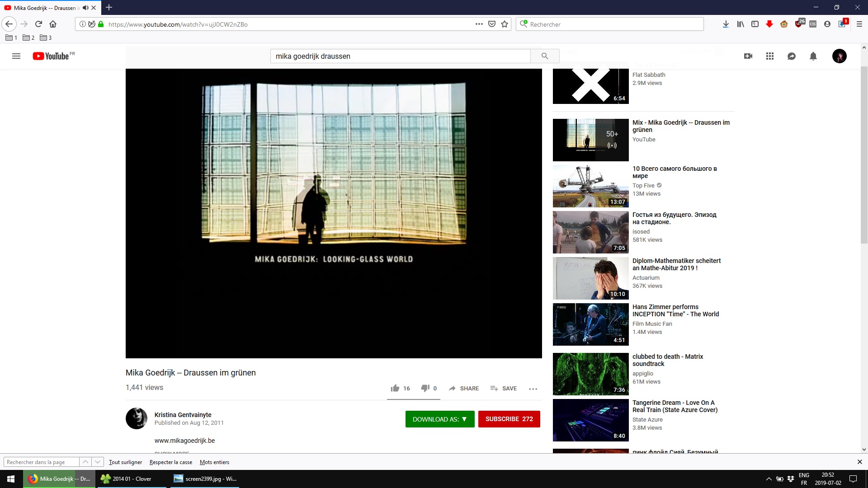
Task: Open Firefox page actions ellipsis in address bar
Action: (x=479, y=24)
